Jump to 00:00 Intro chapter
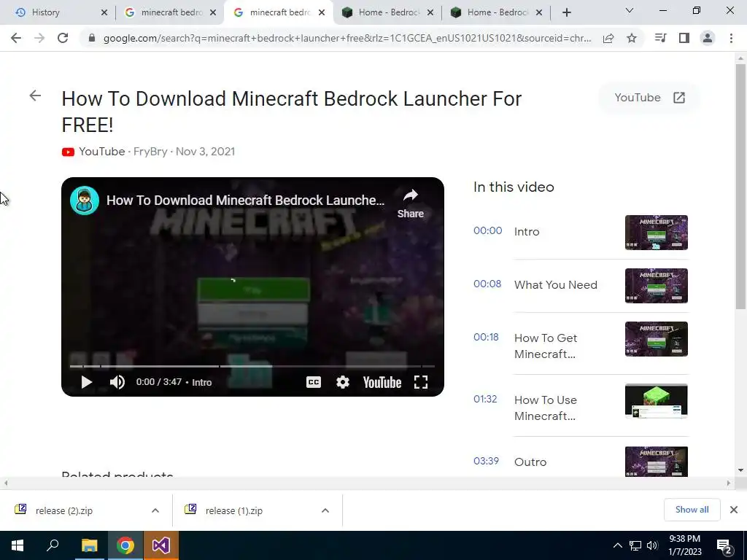747x560 pixels. (x=581, y=232)
